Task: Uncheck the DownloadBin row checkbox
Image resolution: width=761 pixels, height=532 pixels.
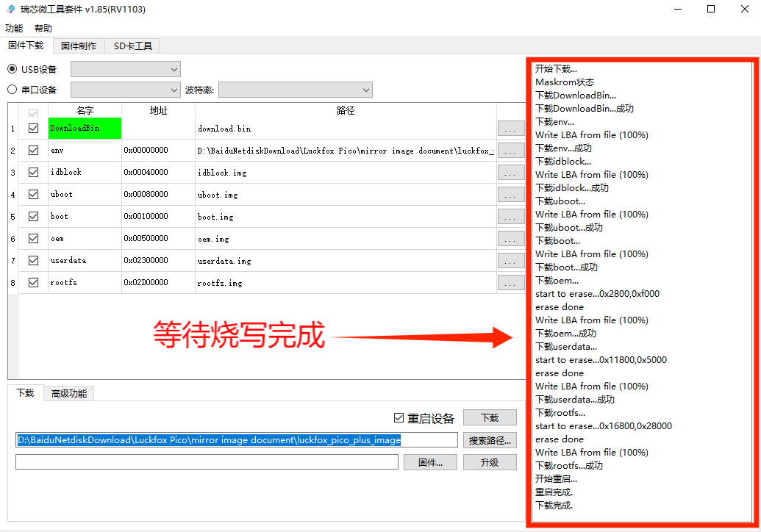Action: (x=34, y=129)
